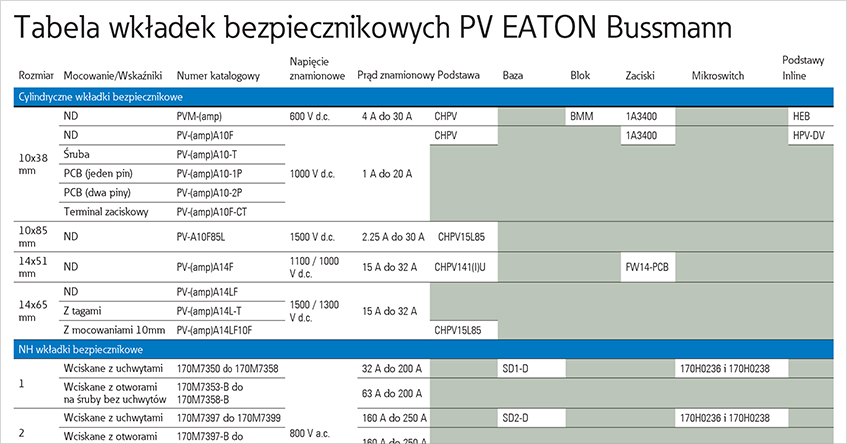Click the 'Zaciski' column header
Viewport: 847px width, 444px height.
click(x=640, y=76)
